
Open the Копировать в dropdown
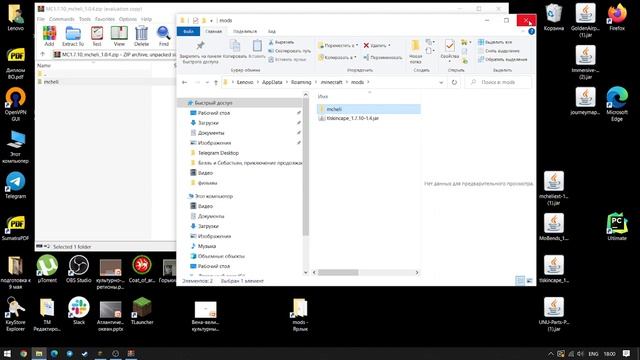337,58
